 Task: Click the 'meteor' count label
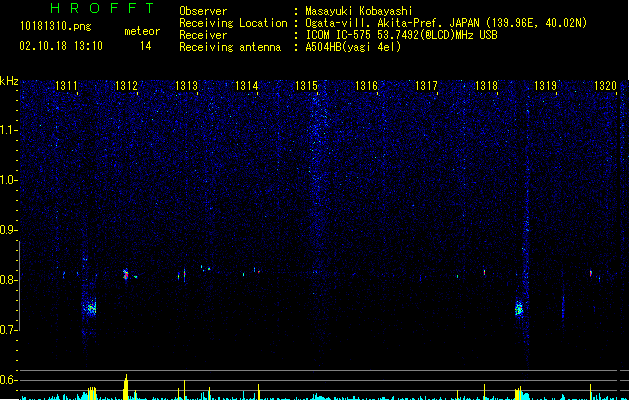[x=142, y=31]
